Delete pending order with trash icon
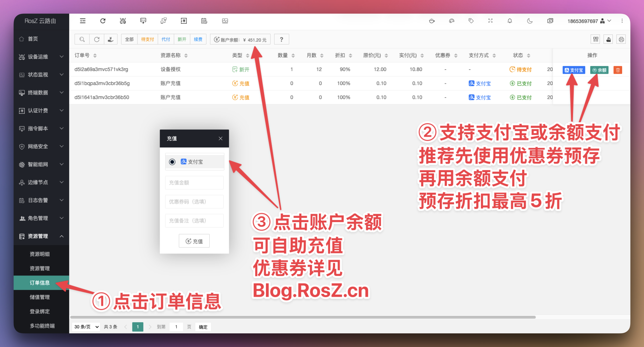This screenshot has width=644, height=347. tap(618, 70)
